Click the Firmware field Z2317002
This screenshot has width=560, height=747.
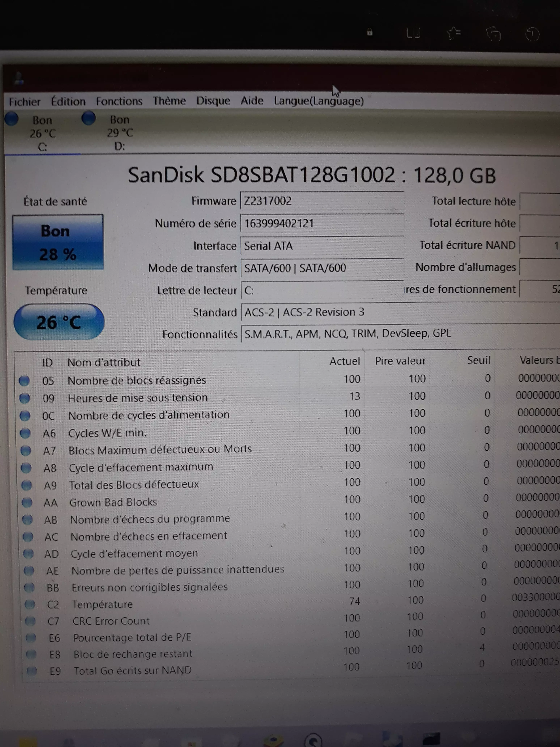point(322,201)
